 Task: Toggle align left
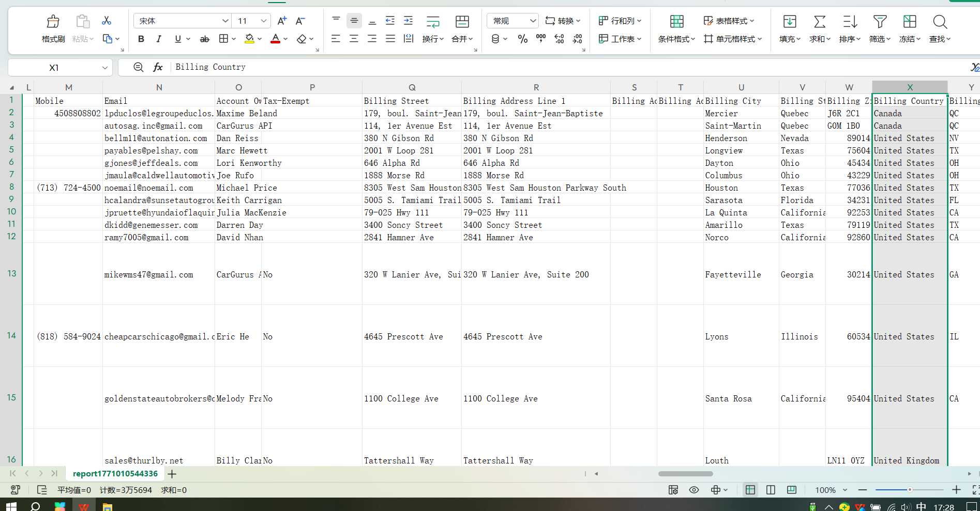pos(336,39)
